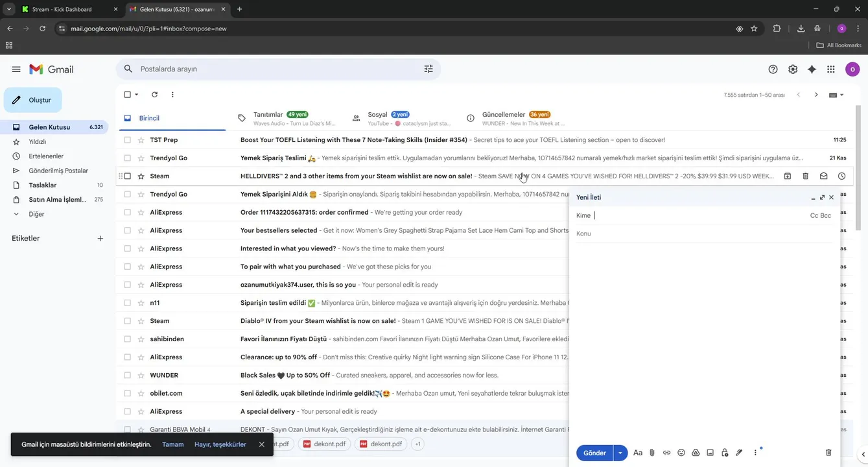Insert signature with the pen icon

point(739,453)
